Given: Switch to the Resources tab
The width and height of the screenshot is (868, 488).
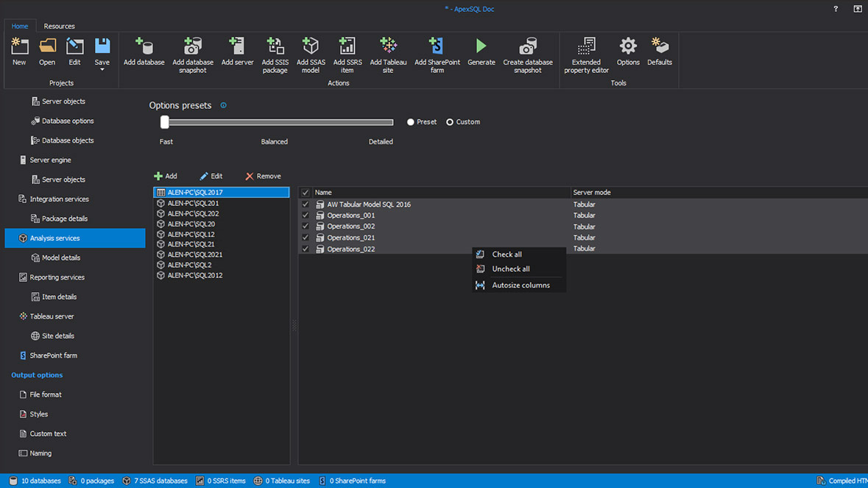Looking at the screenshot, I should [59, 26].
